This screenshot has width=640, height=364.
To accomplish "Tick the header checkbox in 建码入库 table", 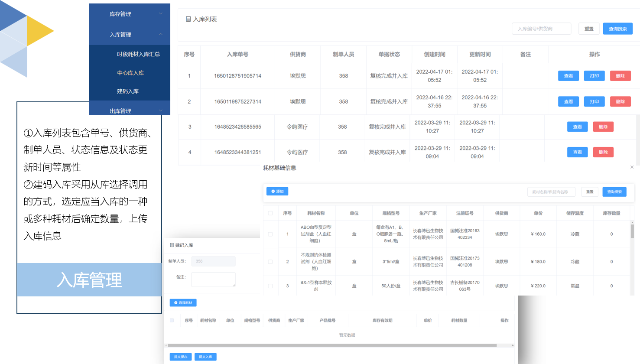I will click(172, 321).
